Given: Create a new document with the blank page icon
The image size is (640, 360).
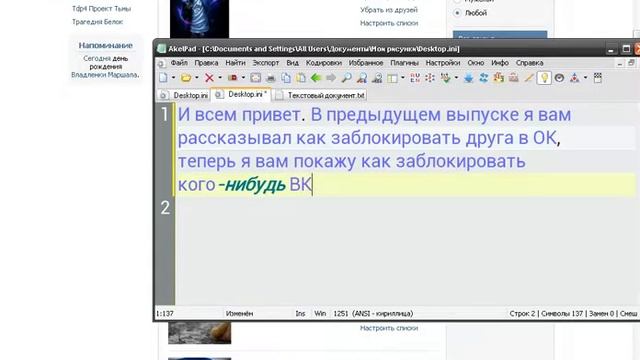Looking at the screenshot, I should coord(164,78).
